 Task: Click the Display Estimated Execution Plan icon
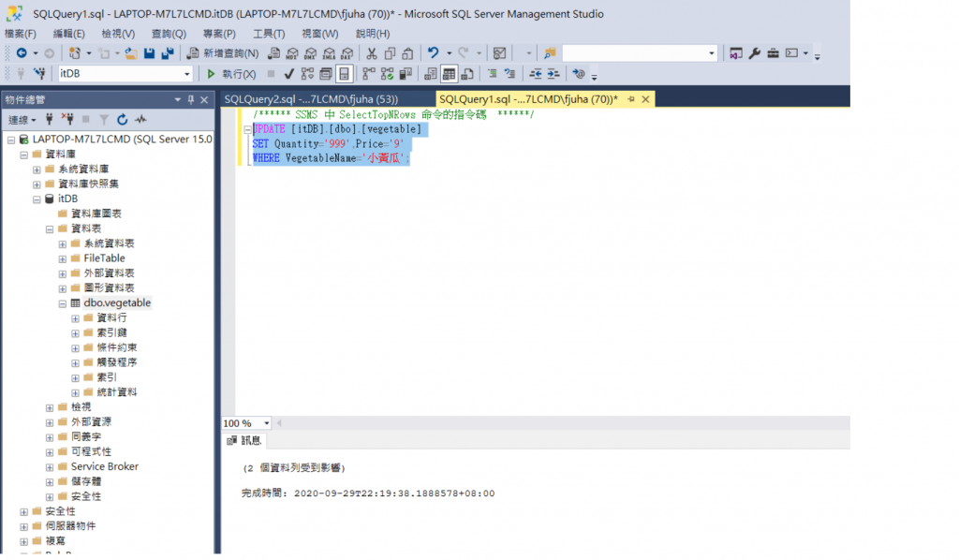(x=307, y=74)
